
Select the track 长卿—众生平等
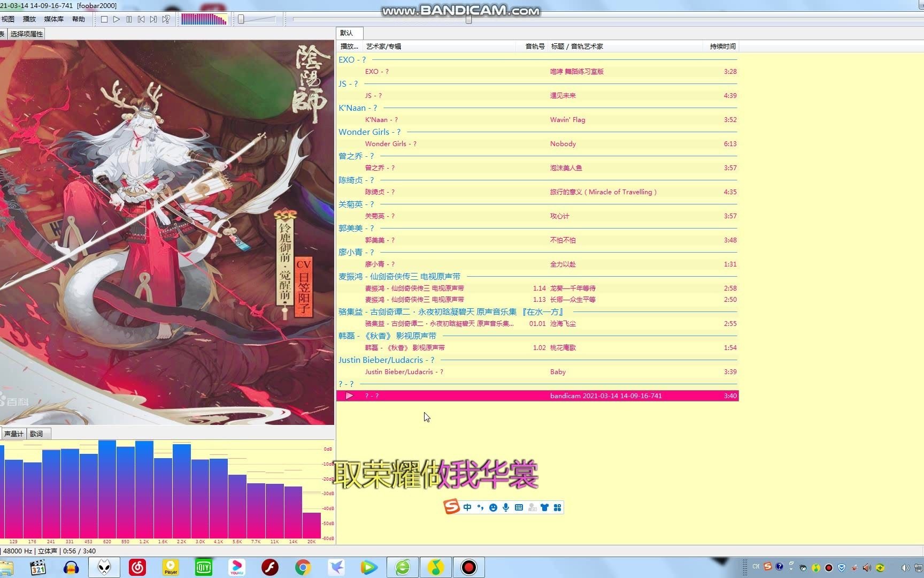pyautogui.click(x=537, y=300)
